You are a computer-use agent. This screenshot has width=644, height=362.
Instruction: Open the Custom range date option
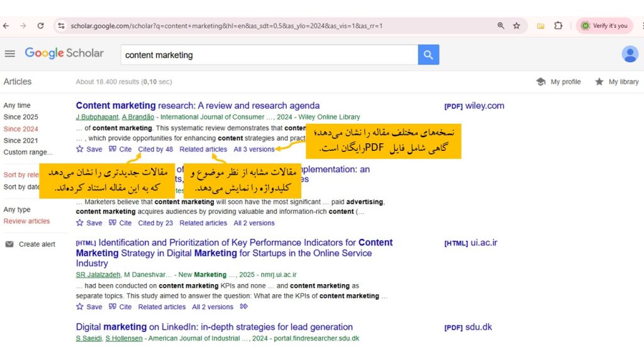28,152
